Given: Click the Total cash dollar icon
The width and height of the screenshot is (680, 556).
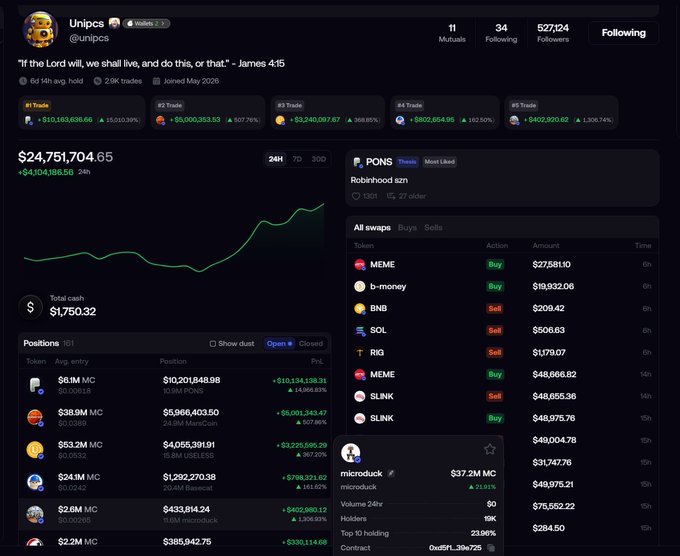Looking at the screenshot, I should tap(30, 307).
